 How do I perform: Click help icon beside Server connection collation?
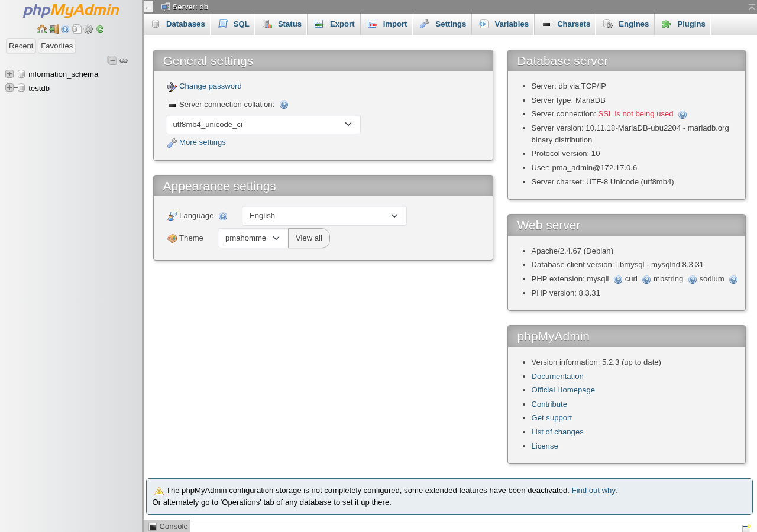point(284,105)
